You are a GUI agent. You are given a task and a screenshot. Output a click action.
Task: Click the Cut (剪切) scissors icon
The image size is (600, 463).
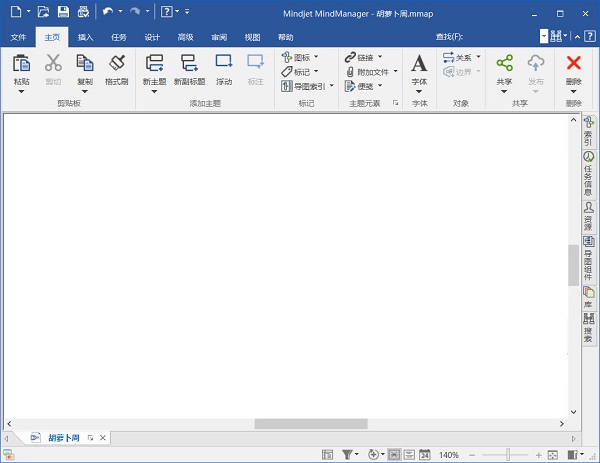[x=53, y=63]
